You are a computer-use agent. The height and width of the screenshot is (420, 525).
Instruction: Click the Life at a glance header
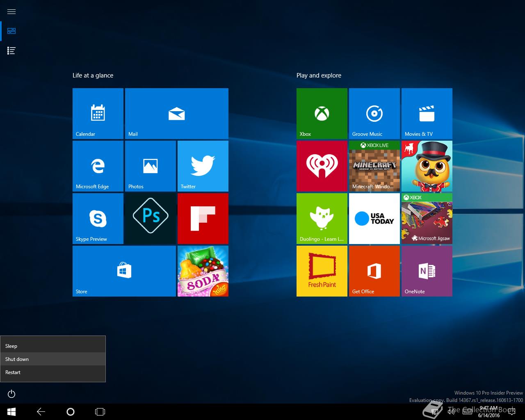click(93, 75)
